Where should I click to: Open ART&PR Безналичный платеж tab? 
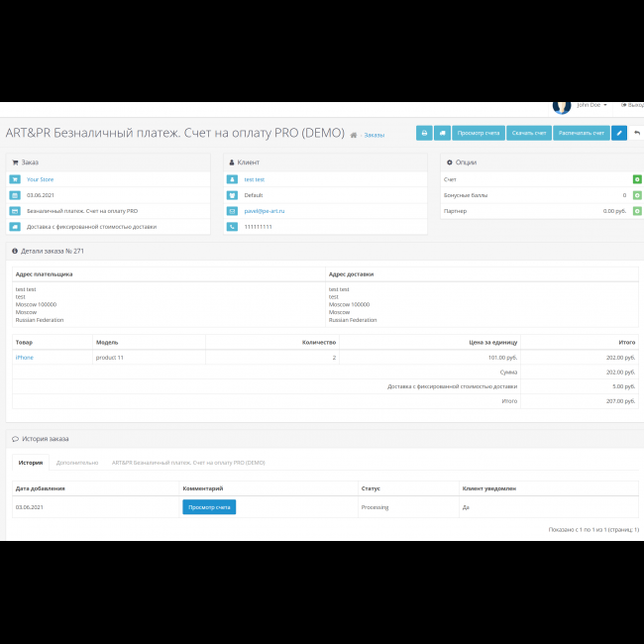coord(188,463)
